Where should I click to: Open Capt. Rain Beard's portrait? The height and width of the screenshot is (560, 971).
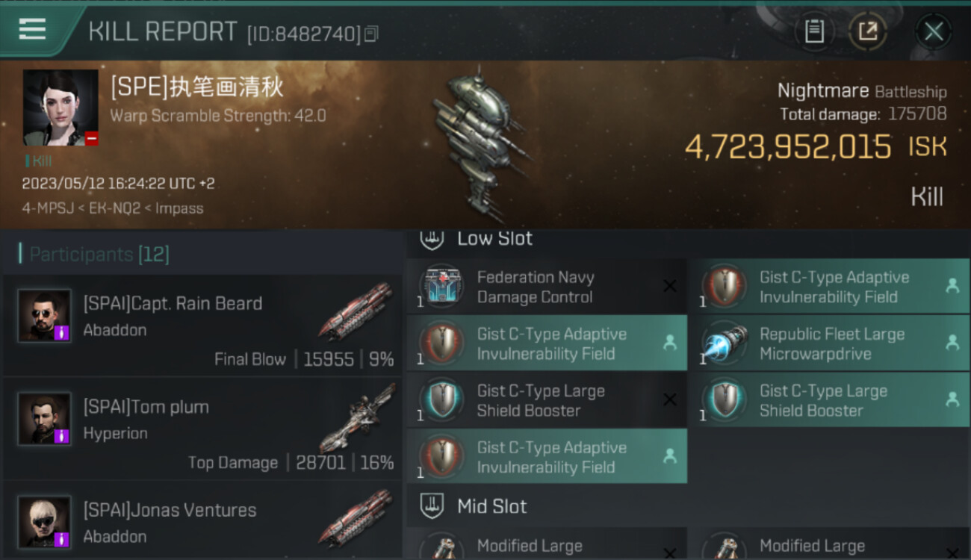(45, 316)
